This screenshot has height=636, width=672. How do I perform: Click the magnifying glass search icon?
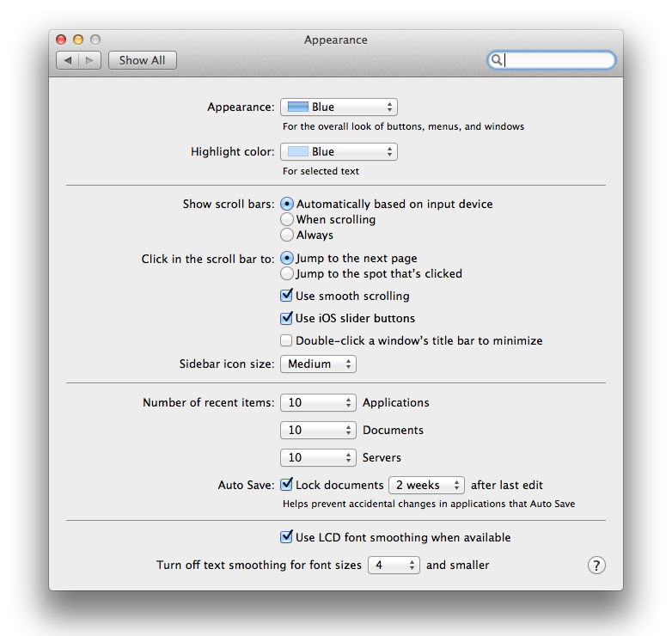(497, 60)
